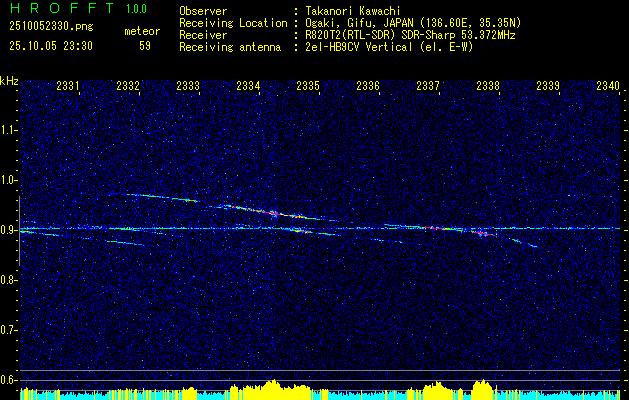Click the 0.8 kHz frequency label

8,280
